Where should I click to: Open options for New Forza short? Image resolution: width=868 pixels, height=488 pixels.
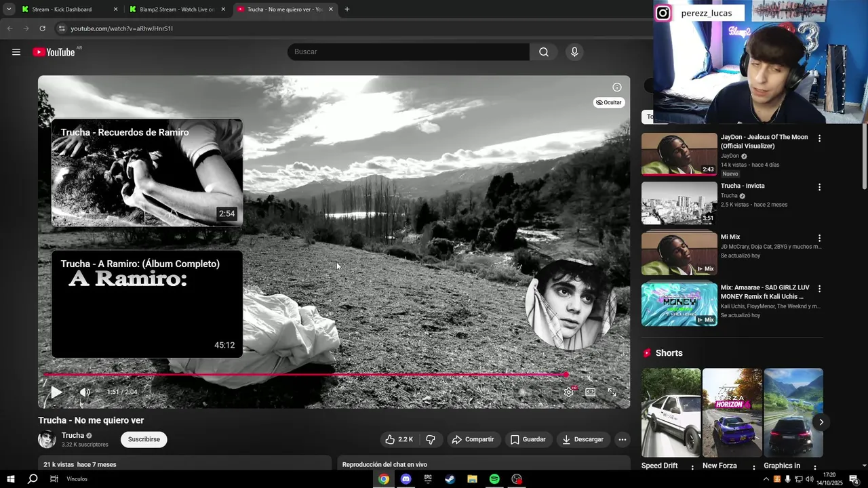pos(753,468)
